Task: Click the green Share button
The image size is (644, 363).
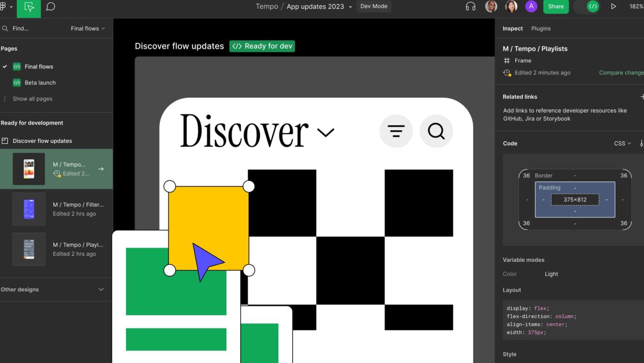Action: [556, 6]
